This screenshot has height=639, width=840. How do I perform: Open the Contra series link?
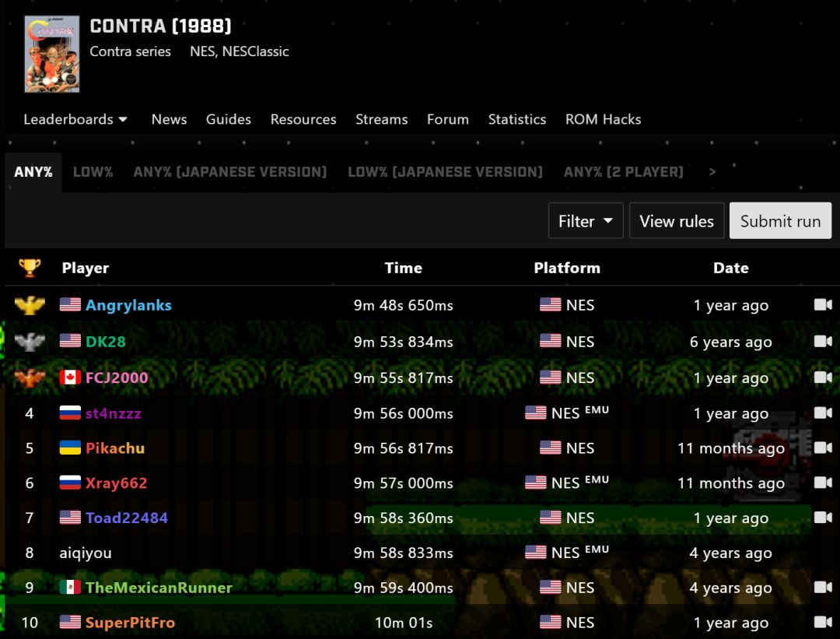click(x=130, y=51)
